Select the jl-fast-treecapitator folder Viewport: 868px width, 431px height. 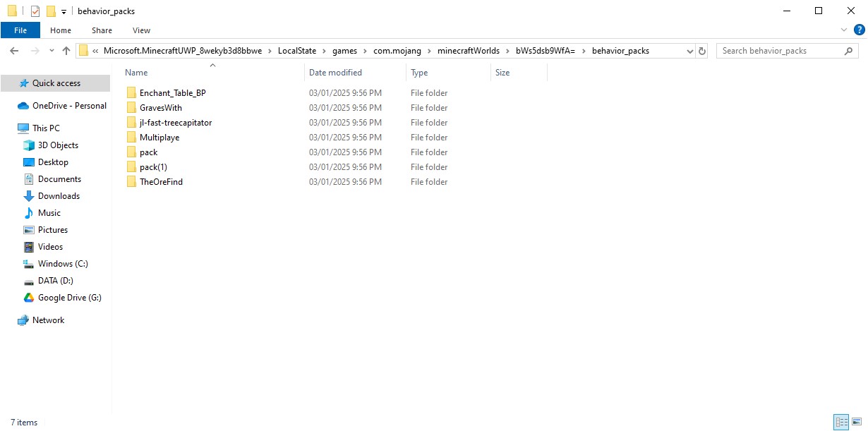[175, 123]
